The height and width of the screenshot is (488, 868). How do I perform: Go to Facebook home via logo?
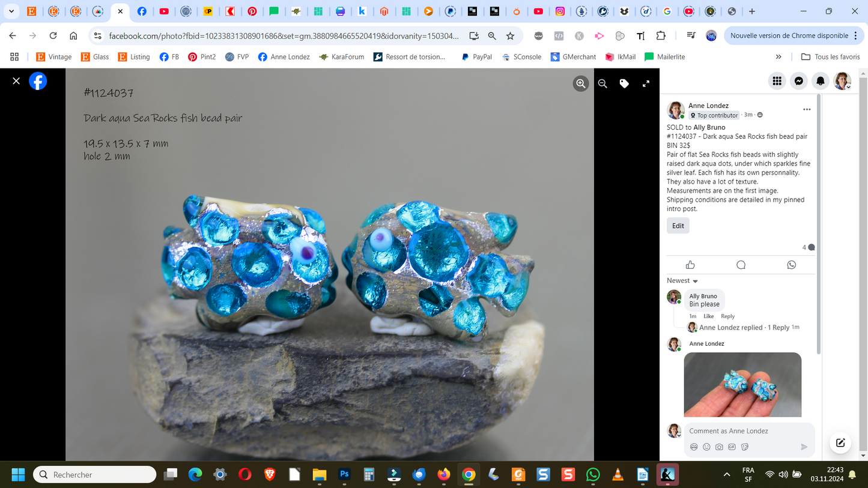pyautogui.click(x=38, y=81)
